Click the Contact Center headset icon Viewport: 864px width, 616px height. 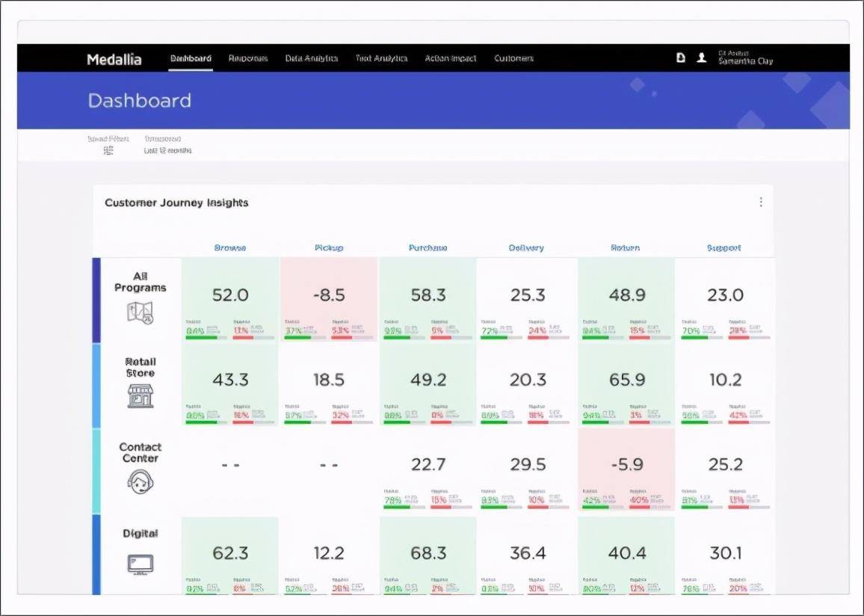[140, 481]
